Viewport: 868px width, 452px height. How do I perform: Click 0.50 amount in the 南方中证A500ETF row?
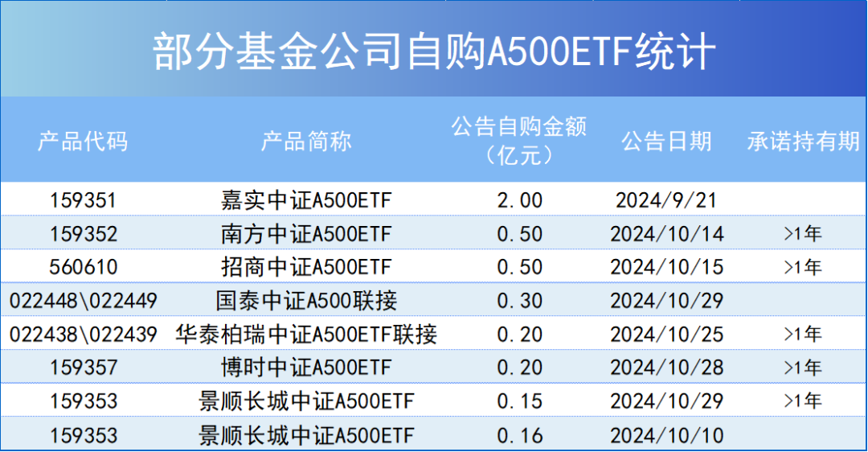click(x=519, y=234)
